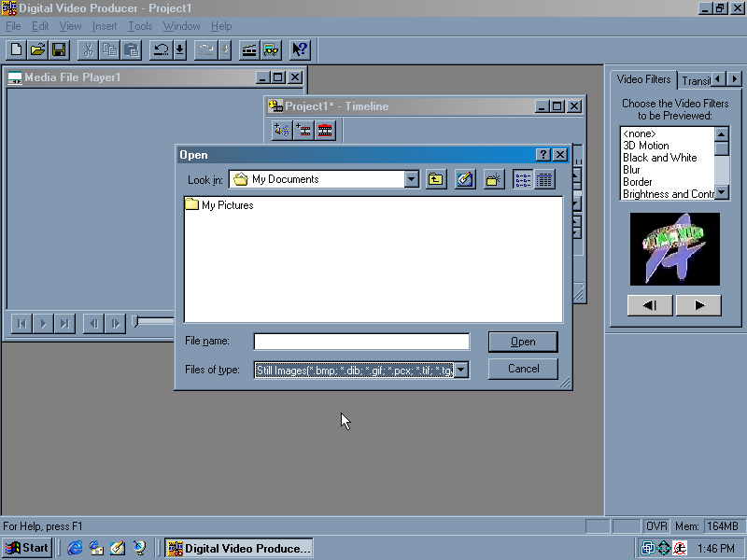Expand the Look in dropdown
This screenshot has height=560, width=747.
pyautogui.click(x=412, y=179)
